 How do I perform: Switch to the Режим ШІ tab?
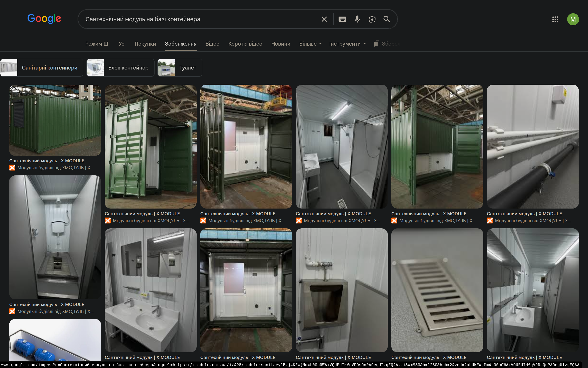[97, 44]
